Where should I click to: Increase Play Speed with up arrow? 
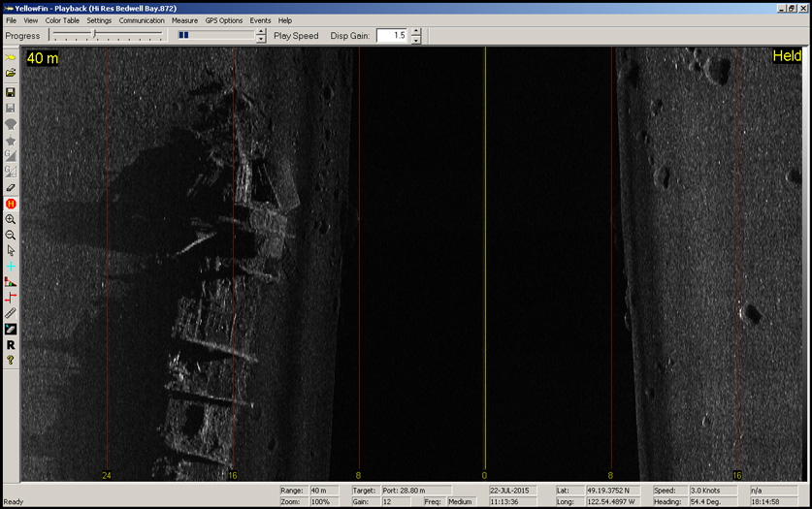[261, 31]
